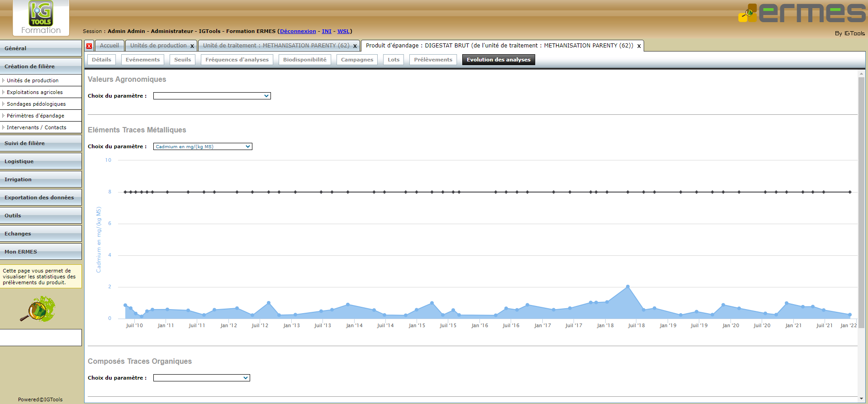868x404 pixels.
Task: Click the Déconnexion link
Action: tap(298, 31)
